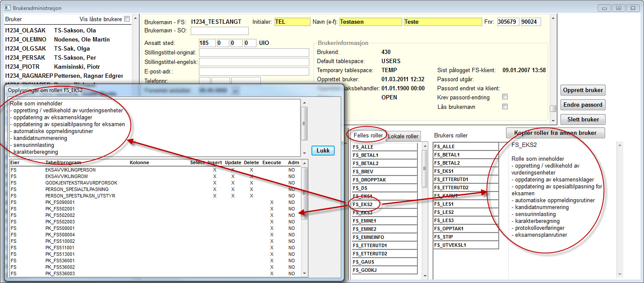
Task: Select the FS_GODKJ role
Action: (x=384, y=270)
